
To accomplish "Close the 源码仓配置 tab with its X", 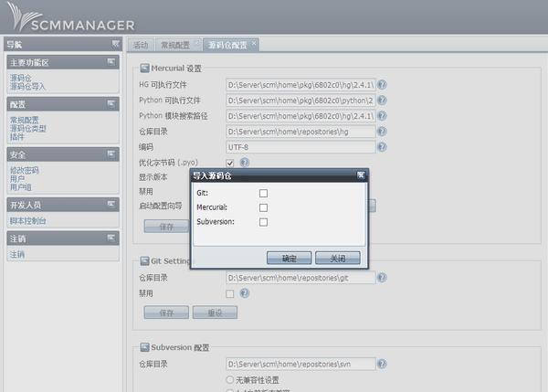I will 254,43.
